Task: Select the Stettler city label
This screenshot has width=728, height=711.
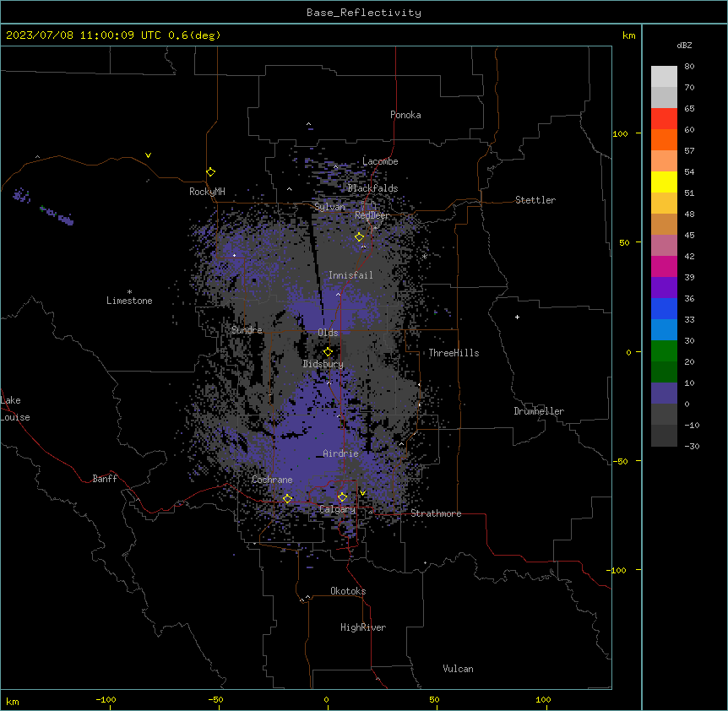Action: (535, 200)
